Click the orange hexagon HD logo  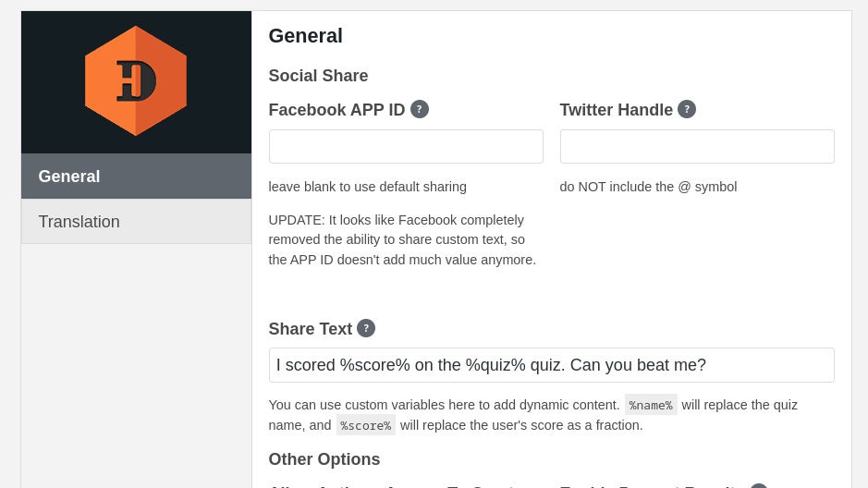tap(136, 81)
